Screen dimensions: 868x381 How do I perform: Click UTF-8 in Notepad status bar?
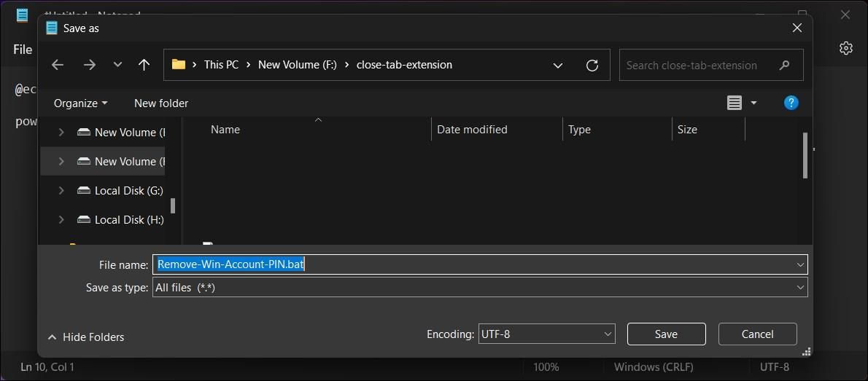(x=775, y=366)
